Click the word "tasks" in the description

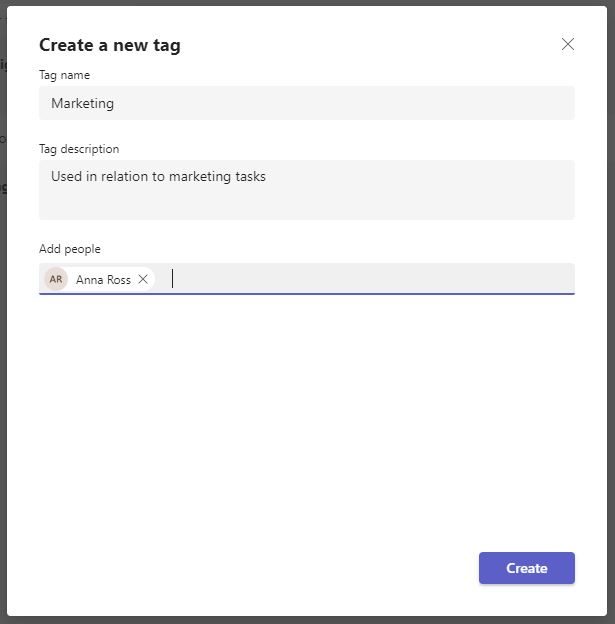pyautogui.click(x=248, y=177)
